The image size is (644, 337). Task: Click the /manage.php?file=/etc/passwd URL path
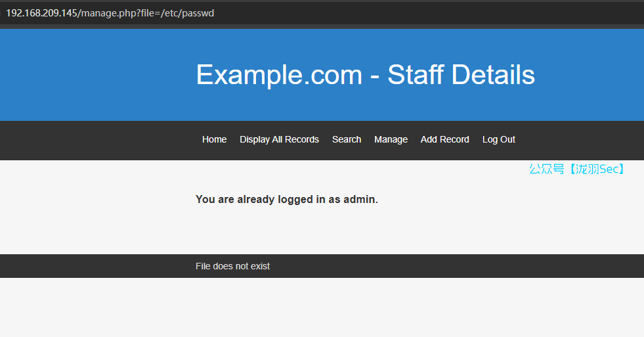tap(146, 13)
